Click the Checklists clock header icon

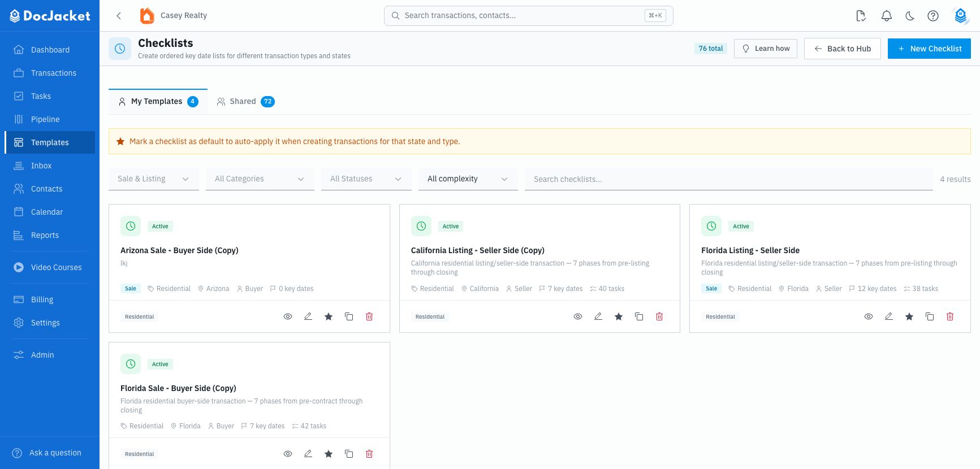(120, 49)
